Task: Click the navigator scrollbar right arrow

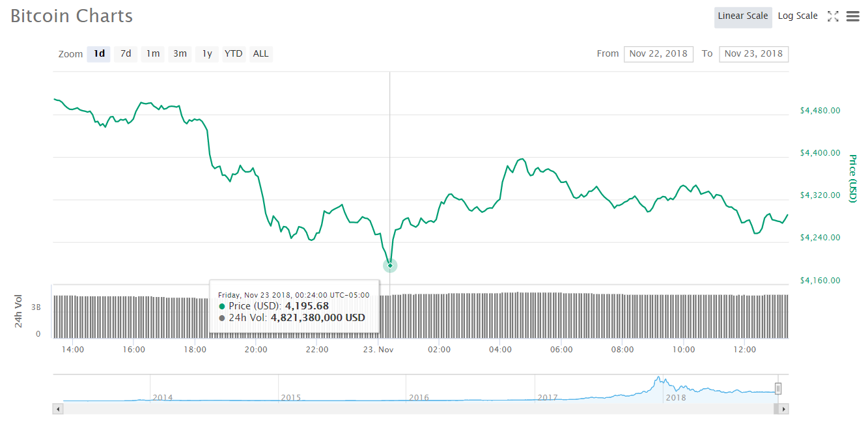Action: pyautogui.click(x=784, y=409)
